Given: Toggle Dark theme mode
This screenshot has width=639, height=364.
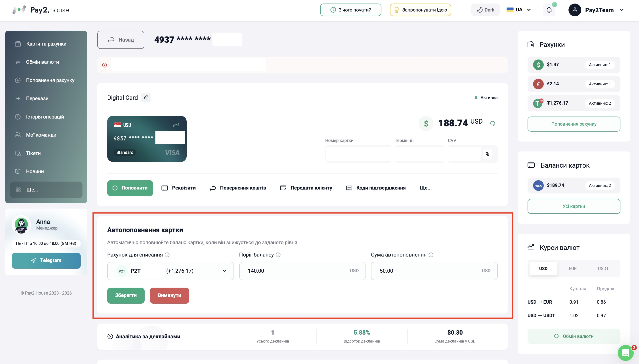Looking at the screenshot, I should coord(485,10).
